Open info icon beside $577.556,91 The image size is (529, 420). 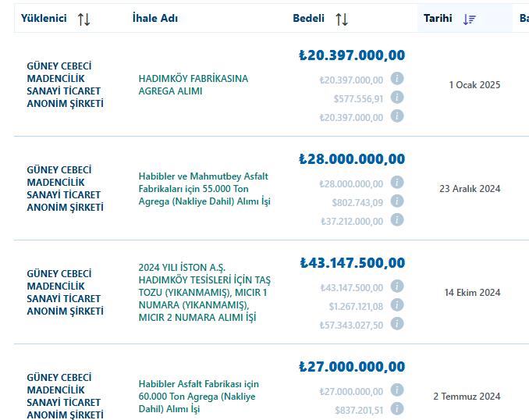coord(397,98)
